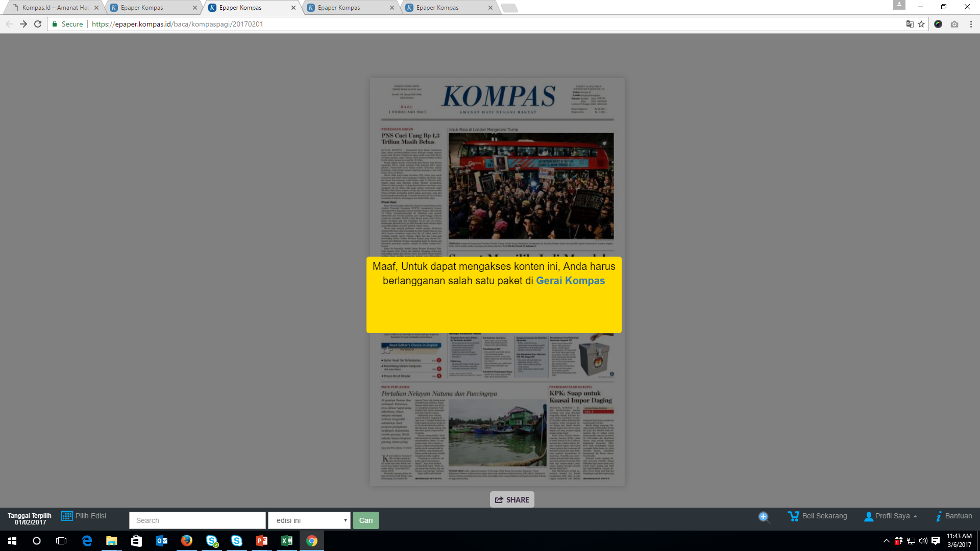The height and width of the screenshot is (551, 980).
Task: Open Excel from taskbar
Action: click(286, 541)
